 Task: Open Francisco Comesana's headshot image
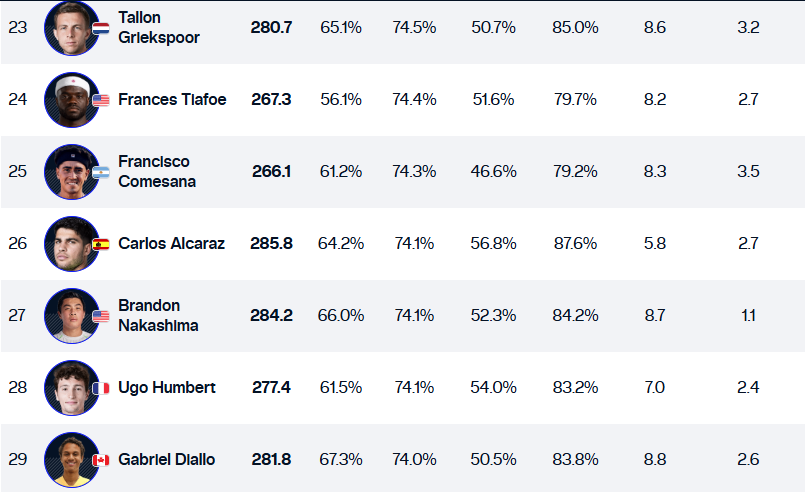click(x=71, y=172)
